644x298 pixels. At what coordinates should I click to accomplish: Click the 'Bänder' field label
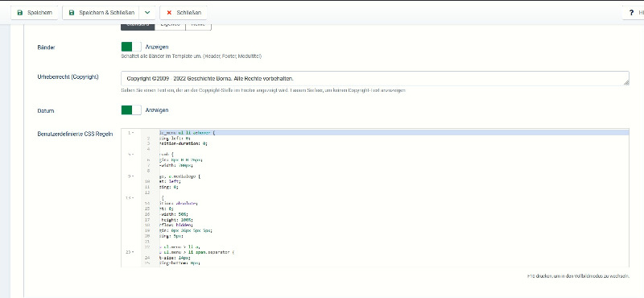pyautogui.click(x=47, y=48)
